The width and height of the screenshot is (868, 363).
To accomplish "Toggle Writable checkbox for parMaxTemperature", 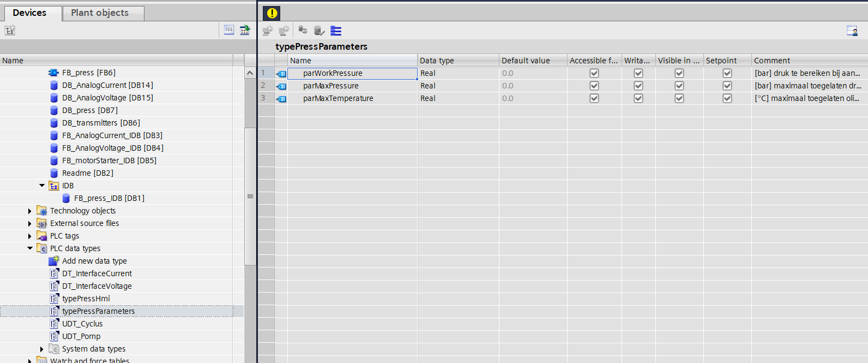I will point(638,98).
